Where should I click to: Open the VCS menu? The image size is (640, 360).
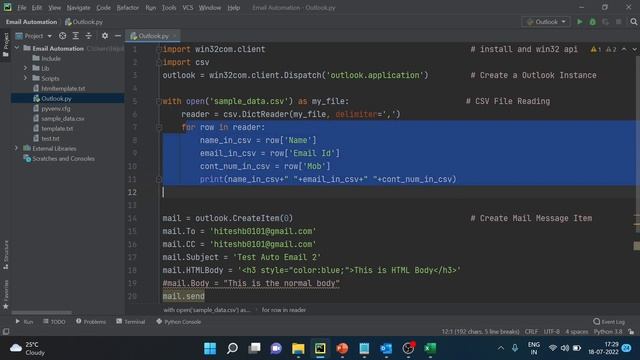[x=188, y=8]
